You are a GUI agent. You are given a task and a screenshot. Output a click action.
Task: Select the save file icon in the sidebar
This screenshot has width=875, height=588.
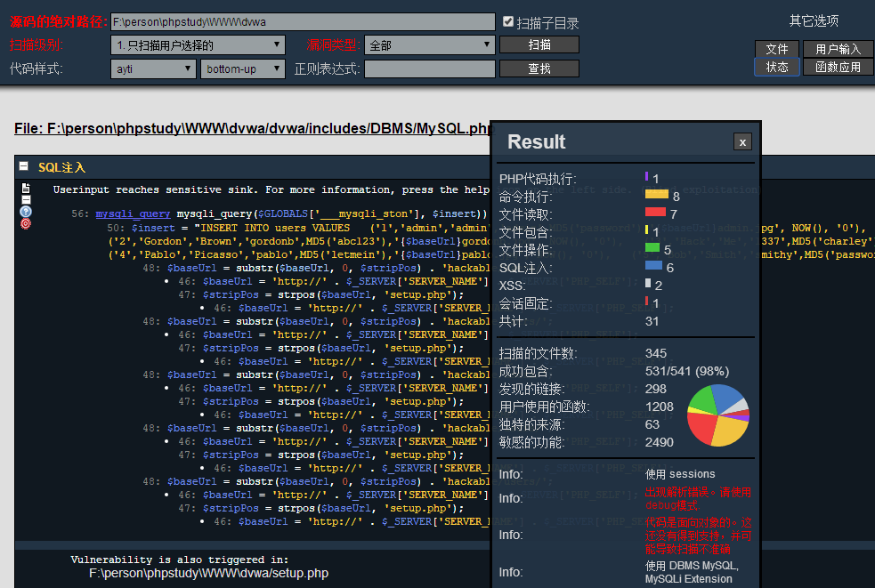point(26,199)
